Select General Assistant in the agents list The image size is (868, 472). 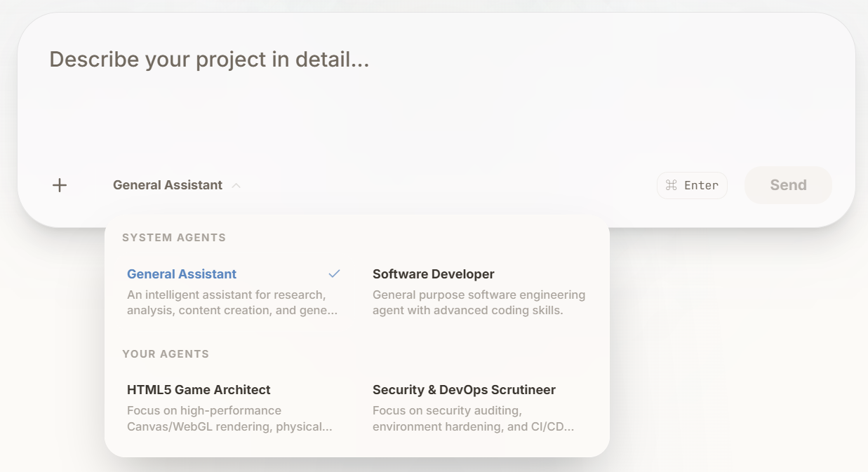click(x=182, y=274)
